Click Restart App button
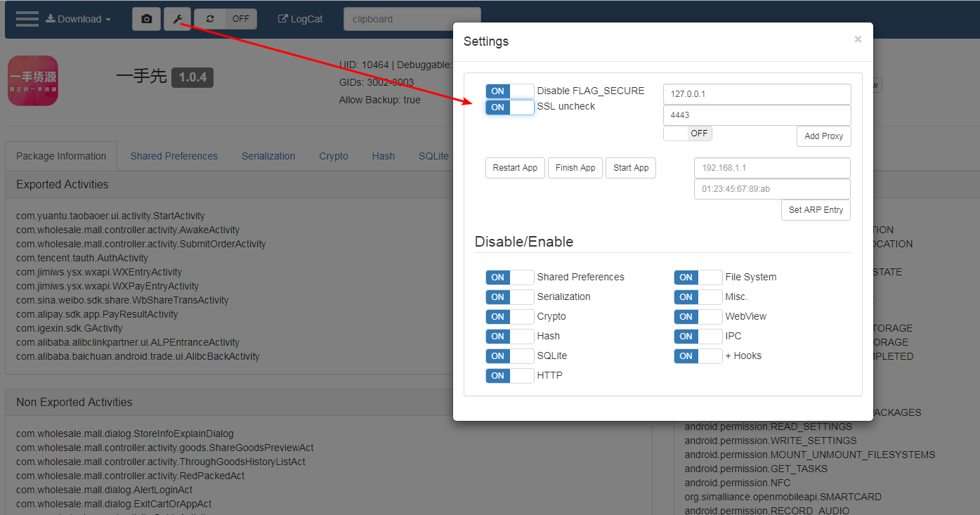 click(x=515, y=168)
